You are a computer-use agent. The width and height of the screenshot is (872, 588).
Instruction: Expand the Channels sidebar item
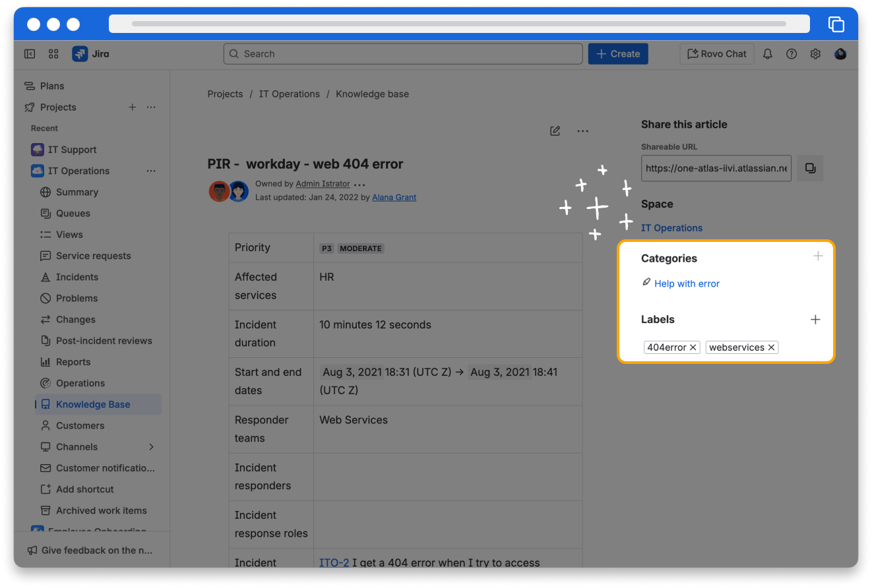[151, 447]
